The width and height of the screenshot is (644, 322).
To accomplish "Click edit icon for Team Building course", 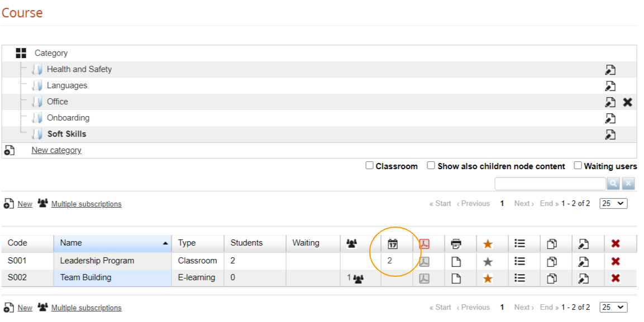I will click(x=583, y=278).
